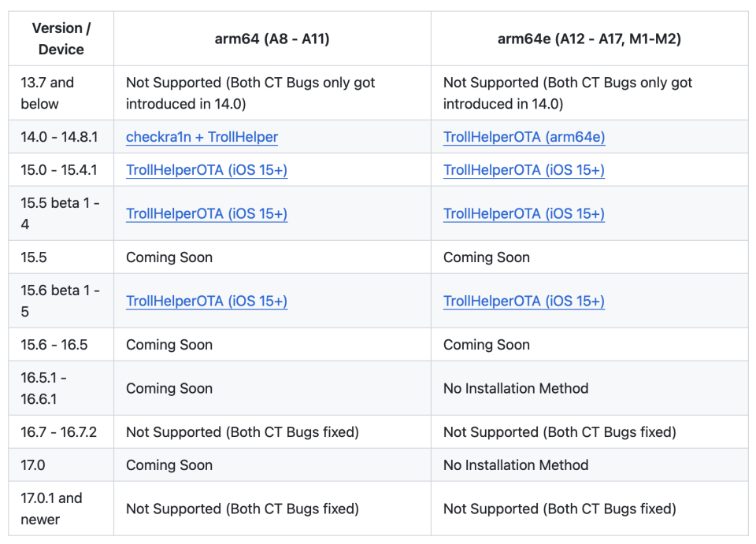This screenshot has width=756, height=544.
Task: Click TrollHelperOTA link for arm64 on 15.0 - 15.4.1
Action: coord(206,170)
